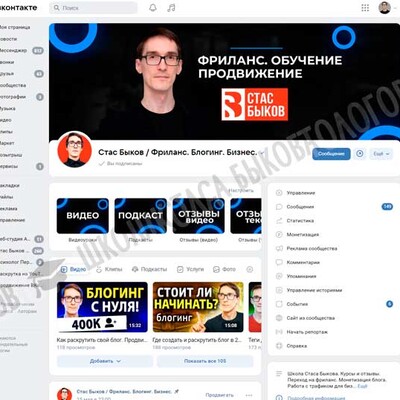Open the music note icon in header
The width and height of the screenshot is (400, 400).
(171, 8)
